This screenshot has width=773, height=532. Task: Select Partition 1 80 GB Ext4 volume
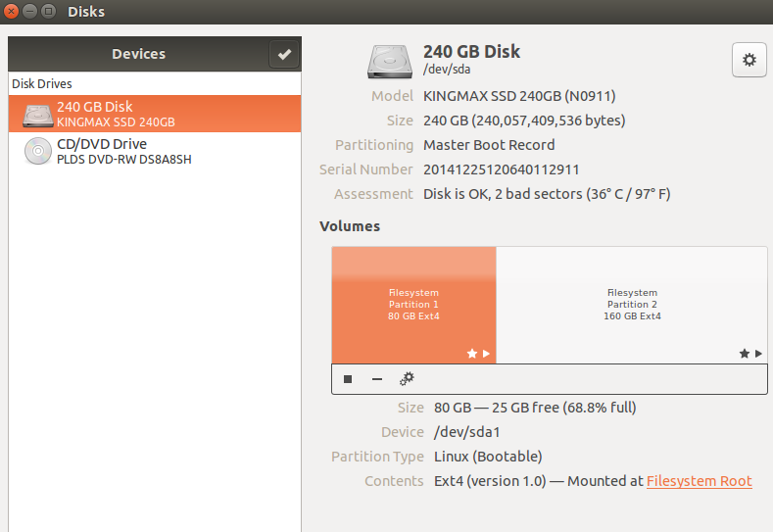point(413,305)
